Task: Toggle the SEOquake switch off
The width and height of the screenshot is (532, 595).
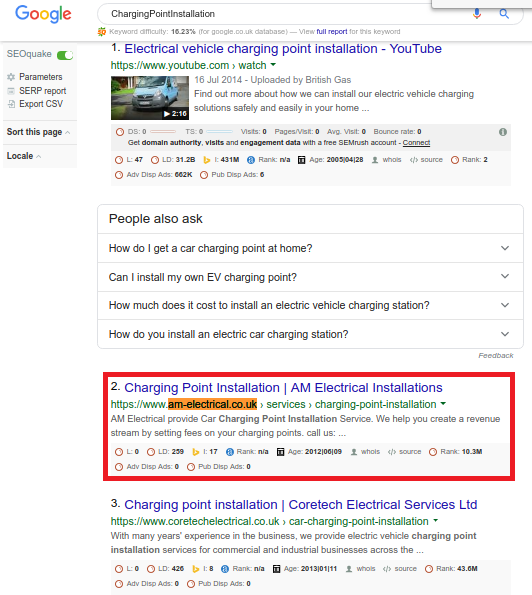Action: tap(65, 55)
